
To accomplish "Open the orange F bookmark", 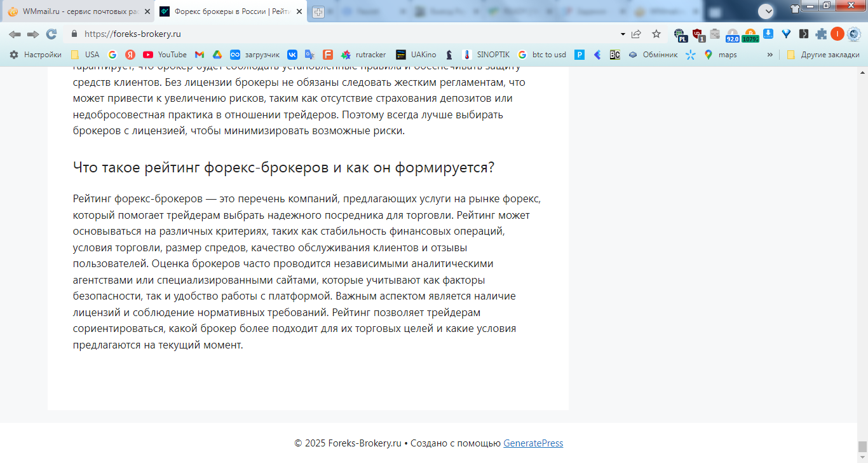I will point(328,55).
